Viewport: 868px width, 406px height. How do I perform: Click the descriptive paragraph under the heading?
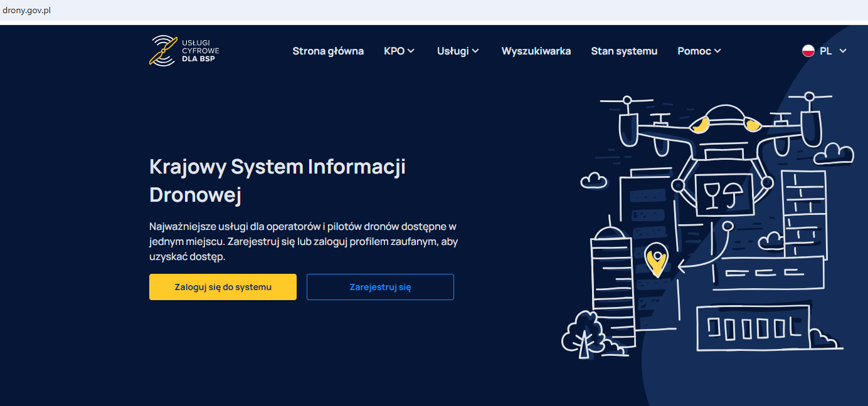point(303,241)
